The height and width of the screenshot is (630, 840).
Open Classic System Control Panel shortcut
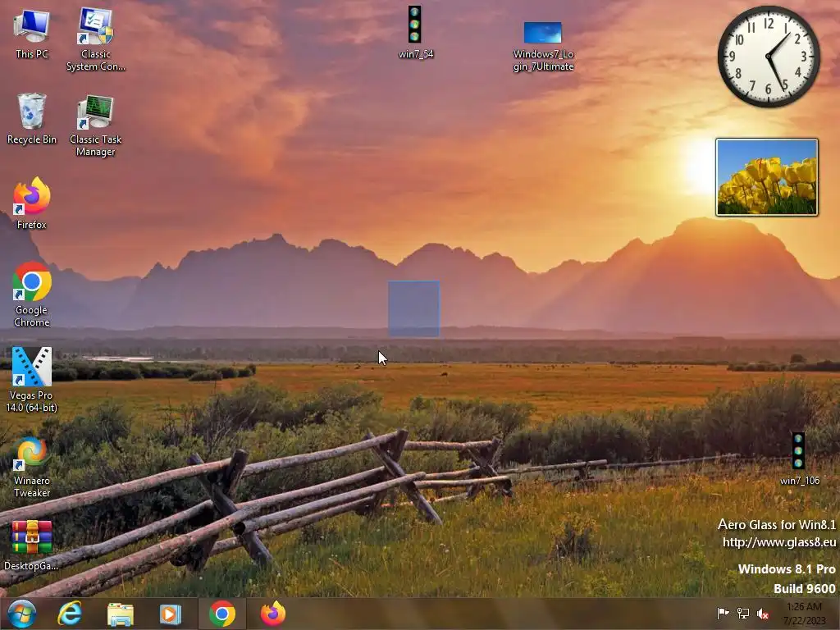[95, 39]
